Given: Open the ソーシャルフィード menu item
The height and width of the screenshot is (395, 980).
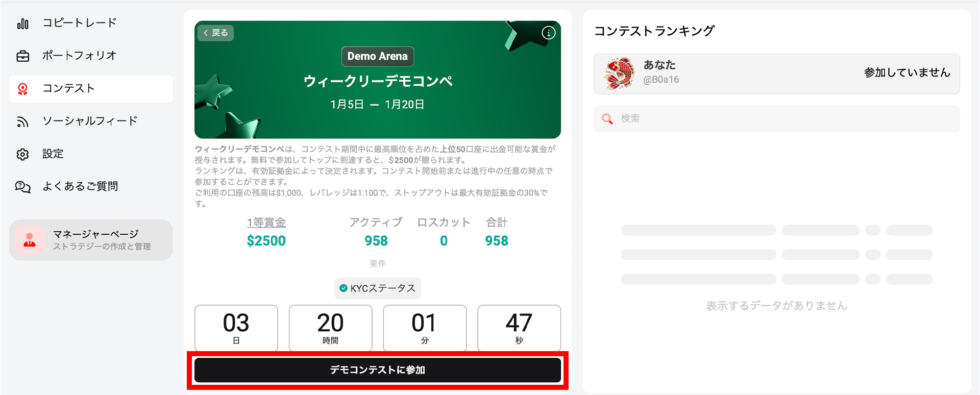Looking at the screenshot, I should pyautogui.click(x=90, y=121).
